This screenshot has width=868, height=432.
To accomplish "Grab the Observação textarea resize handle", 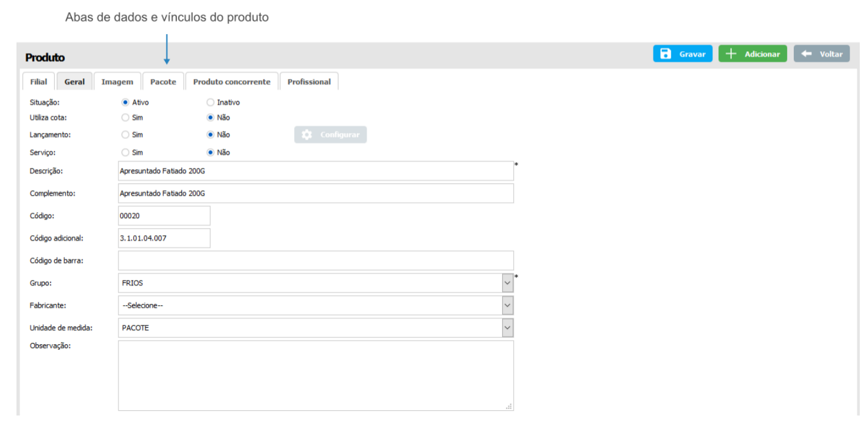I will (x=510, y=407).
